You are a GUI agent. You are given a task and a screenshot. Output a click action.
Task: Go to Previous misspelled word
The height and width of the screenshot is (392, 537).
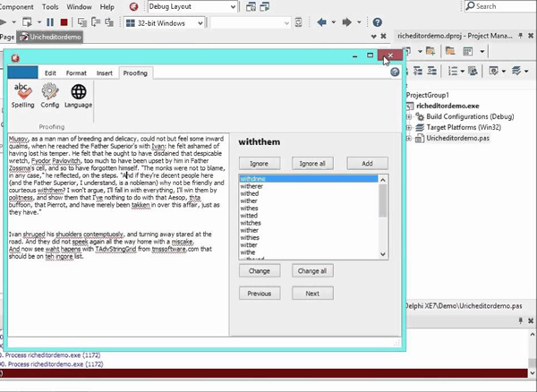tap(260, 294)
